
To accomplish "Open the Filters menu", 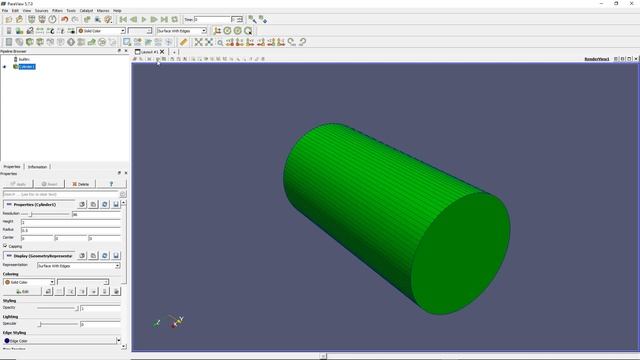I will tap(57, 11).
